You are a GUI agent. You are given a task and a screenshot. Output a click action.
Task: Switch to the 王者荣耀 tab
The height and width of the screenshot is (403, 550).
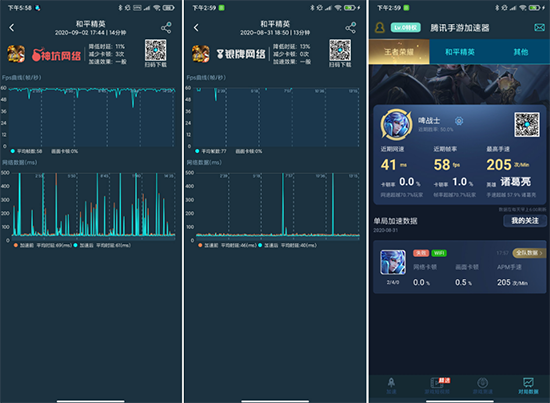[x=399, y=52]
